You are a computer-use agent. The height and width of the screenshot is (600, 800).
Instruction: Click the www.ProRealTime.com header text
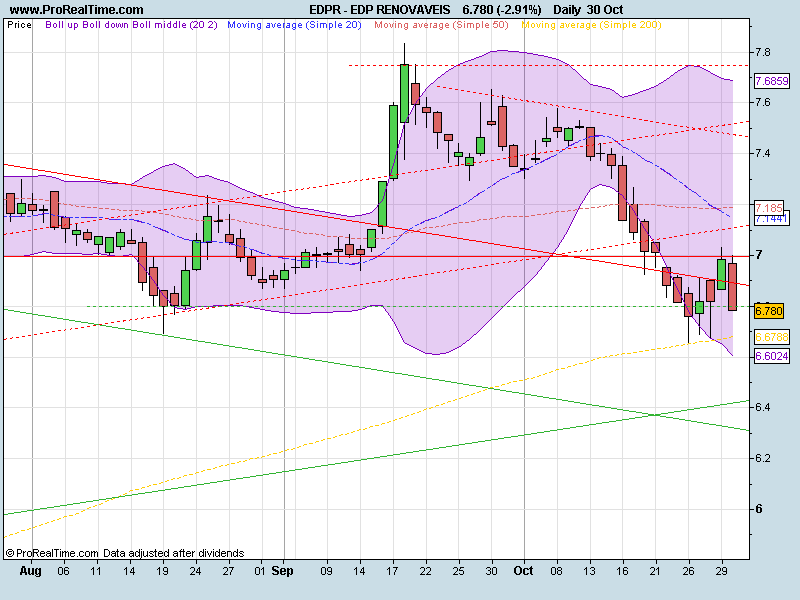coord(77,10)
